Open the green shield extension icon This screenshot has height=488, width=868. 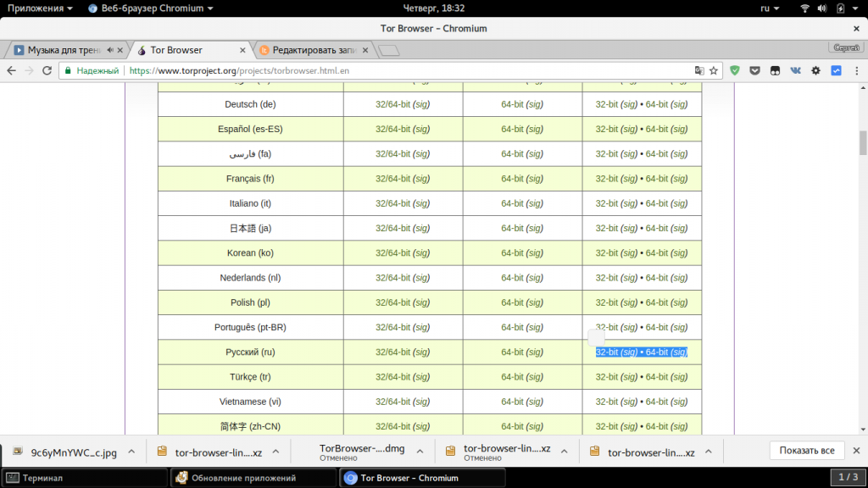[x=735, y=71]
